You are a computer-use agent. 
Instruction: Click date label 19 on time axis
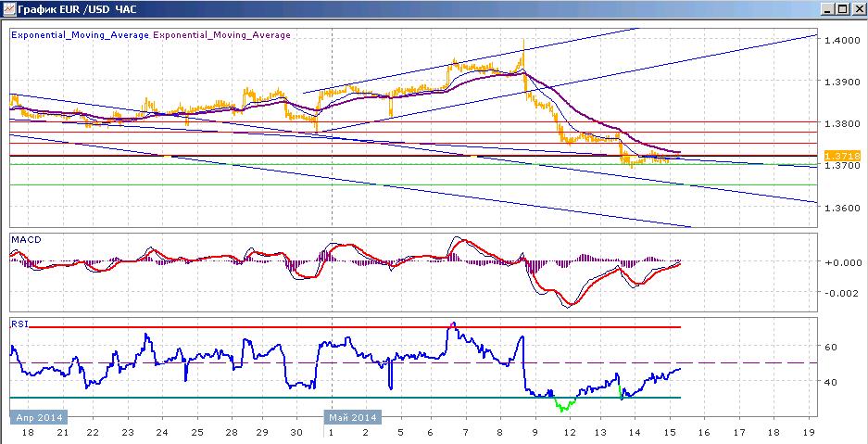click(808, 432)
